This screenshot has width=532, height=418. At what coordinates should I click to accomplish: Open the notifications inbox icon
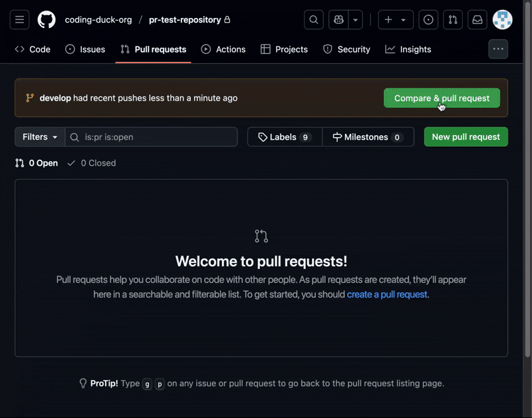(477, 20)
